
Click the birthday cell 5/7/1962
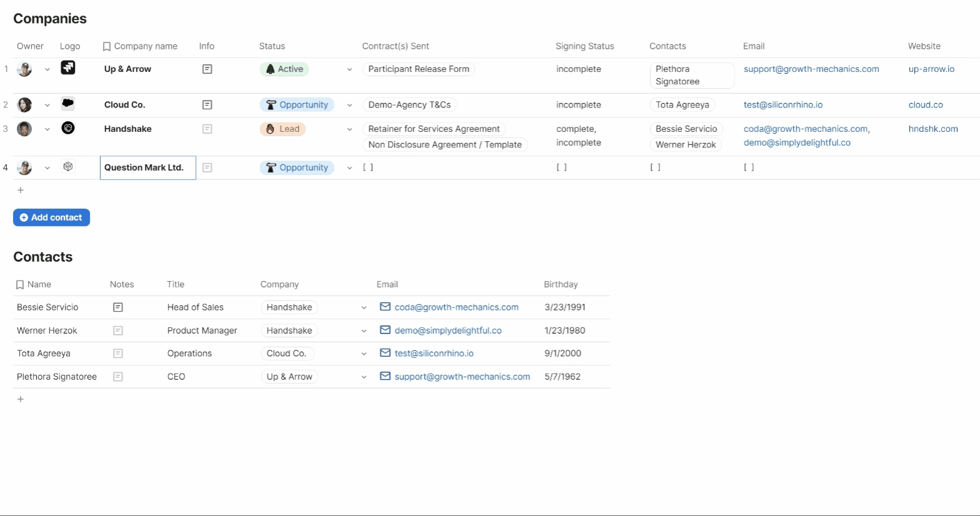point(563,377)
